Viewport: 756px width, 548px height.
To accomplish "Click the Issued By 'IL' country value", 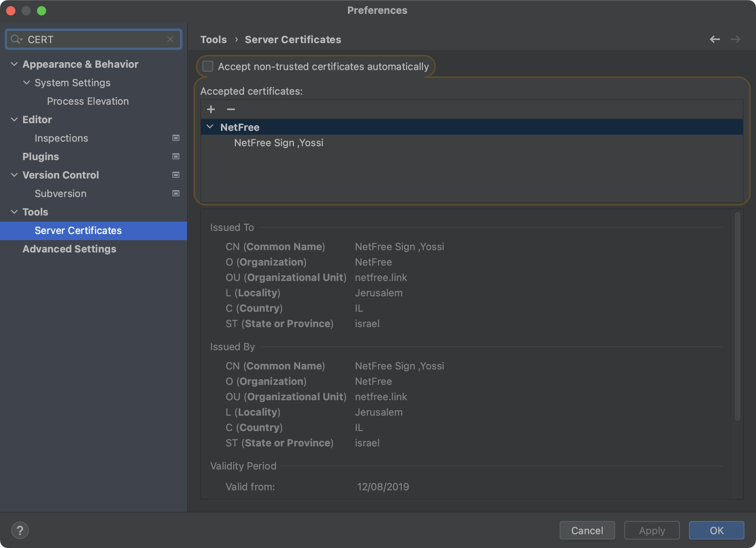I will [x=359, y=427].
